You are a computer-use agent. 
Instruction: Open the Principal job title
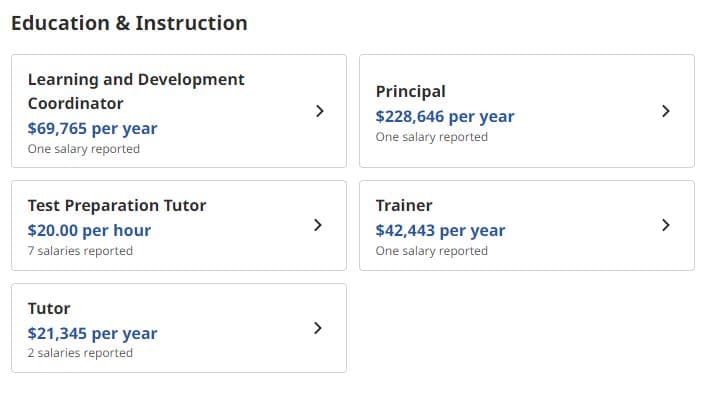tap(411, 92)
